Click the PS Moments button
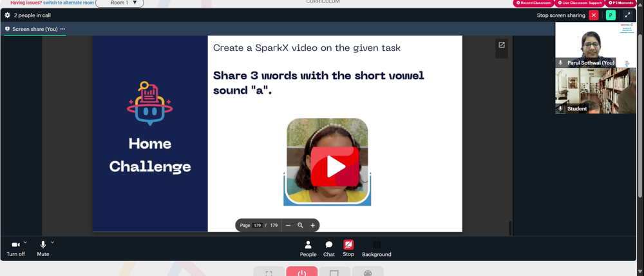Screen dimensions: 644x276 [621, 3]
